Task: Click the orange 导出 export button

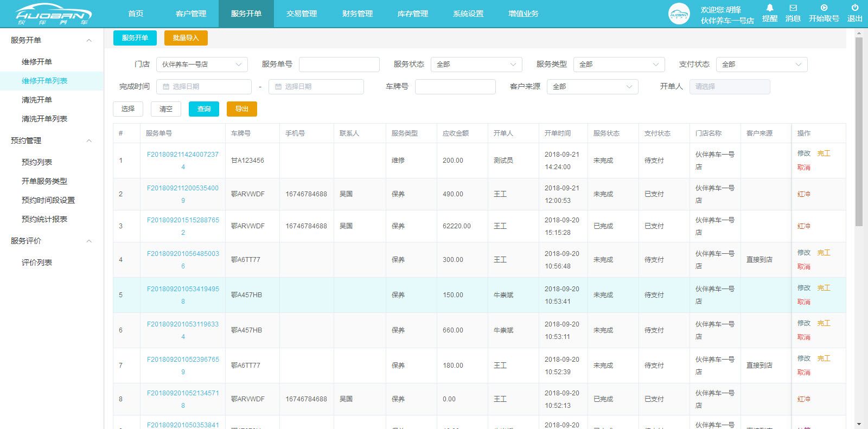Action: [x=242, y=109]
